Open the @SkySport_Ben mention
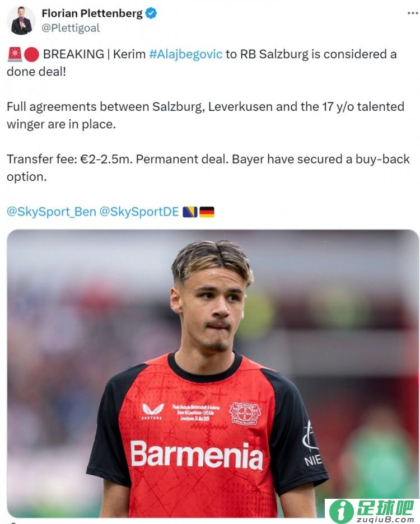Image resolution: width=420 pixels, height=524 pixels. [x=52, y=212]
